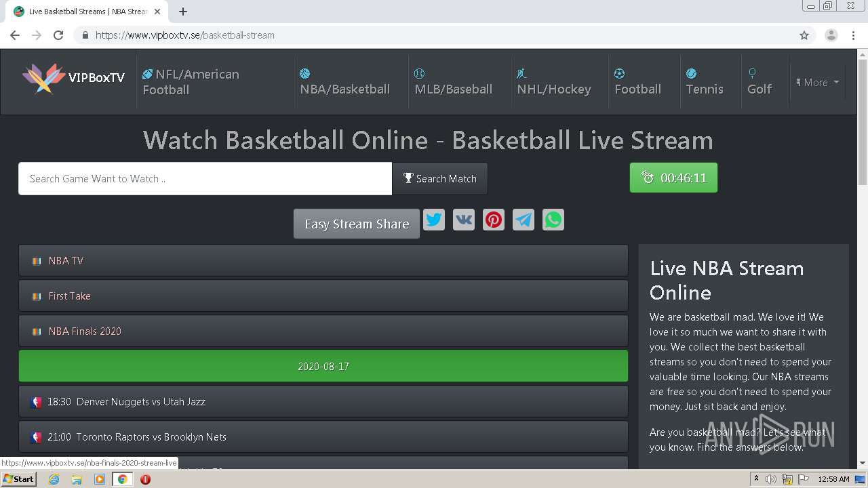868x488 pixels.
Task: Click the address bar URL
Action: 184,35
